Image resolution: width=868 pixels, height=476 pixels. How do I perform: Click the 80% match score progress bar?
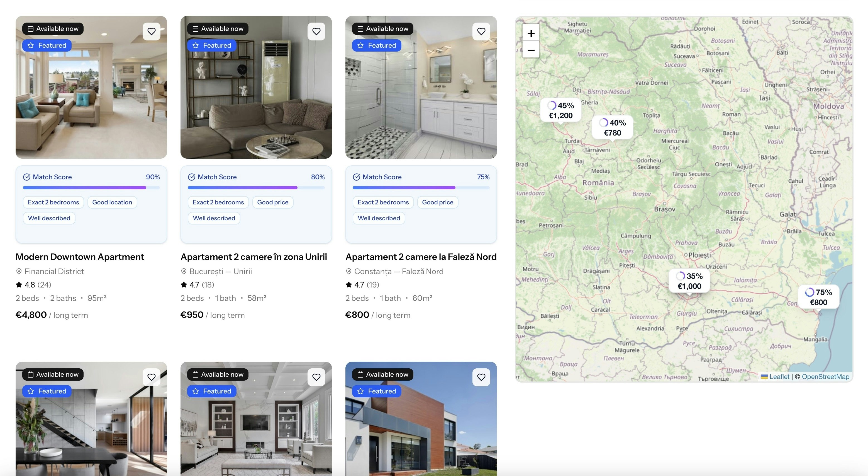(x=256, y=188)
